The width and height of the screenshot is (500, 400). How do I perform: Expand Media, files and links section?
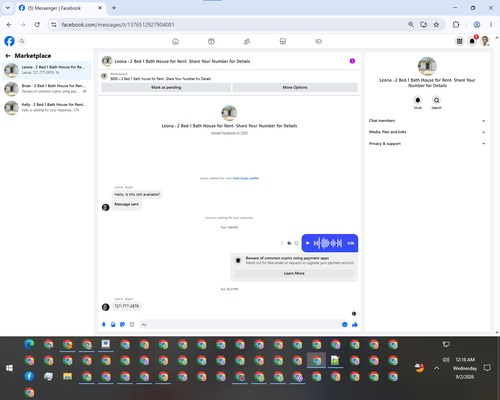coord(427,132)
